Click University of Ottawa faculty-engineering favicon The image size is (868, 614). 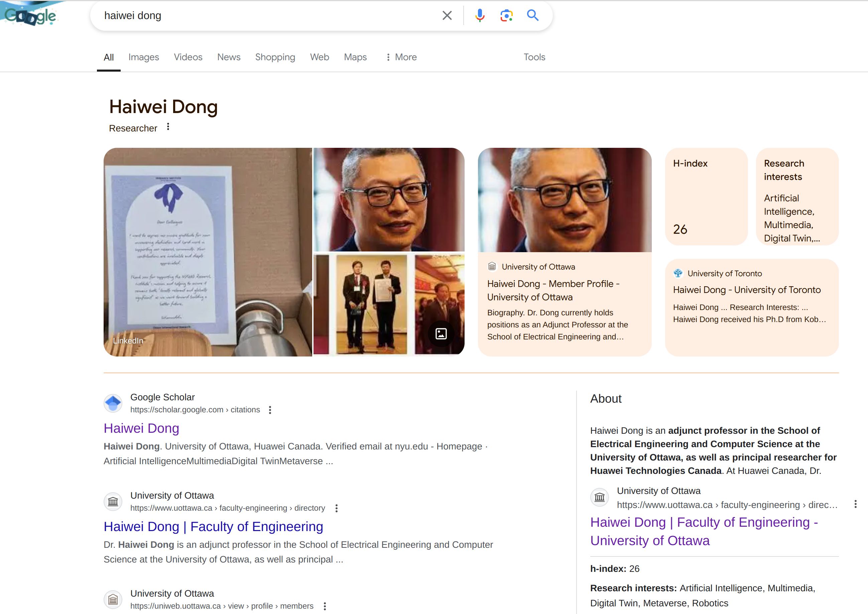coord(113,502)
